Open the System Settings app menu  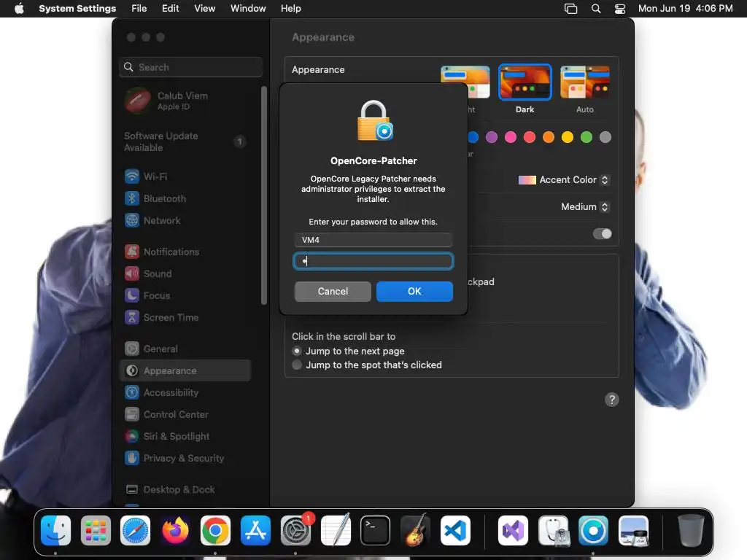point(77,9)
